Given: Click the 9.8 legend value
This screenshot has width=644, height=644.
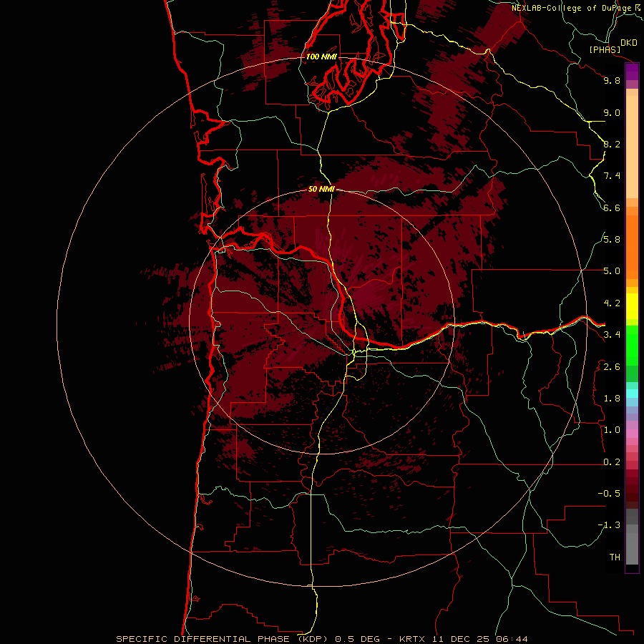Looking at the screenshot, I should (612, 80).
